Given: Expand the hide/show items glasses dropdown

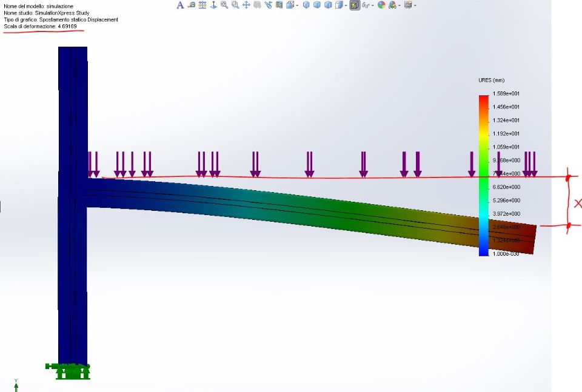Looking at the screenshot, I should click(373, 5).
